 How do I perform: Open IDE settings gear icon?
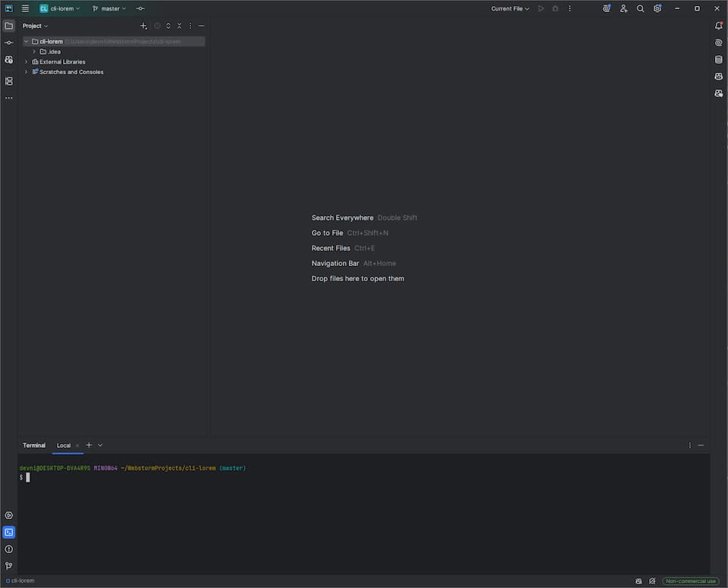657,8
